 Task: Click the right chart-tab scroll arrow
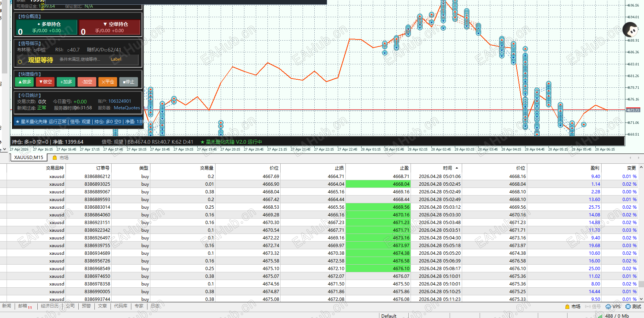[x=639, y=158]
